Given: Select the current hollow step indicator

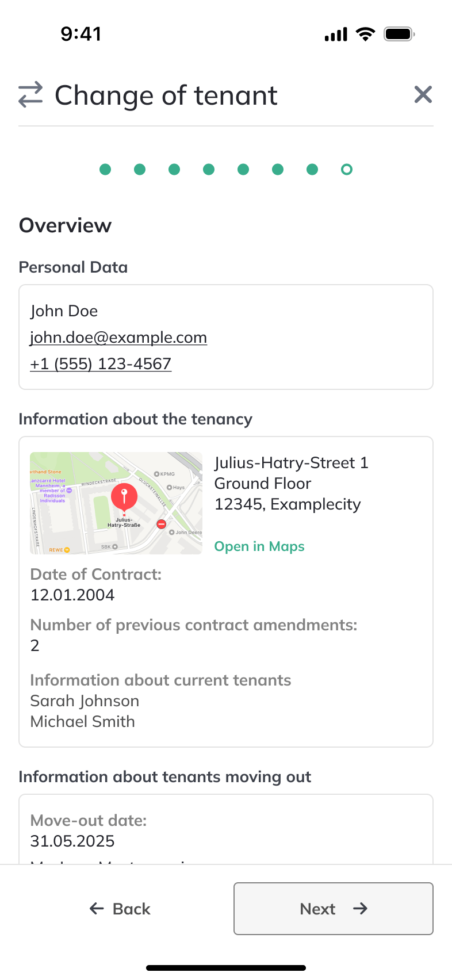Looking at the screenshot, I should (347, 169).
